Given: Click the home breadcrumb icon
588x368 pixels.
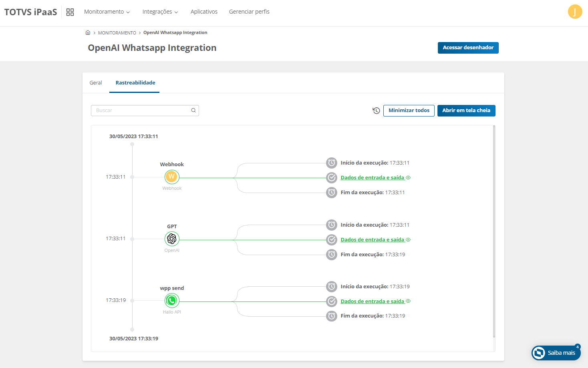Looking at the screenshot, I should [88, 33].
